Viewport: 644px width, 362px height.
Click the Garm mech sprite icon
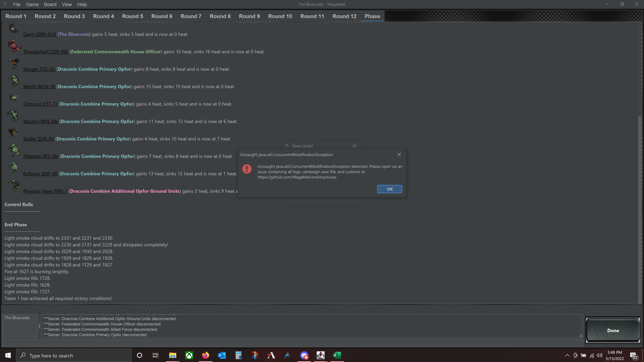(13, 28)
